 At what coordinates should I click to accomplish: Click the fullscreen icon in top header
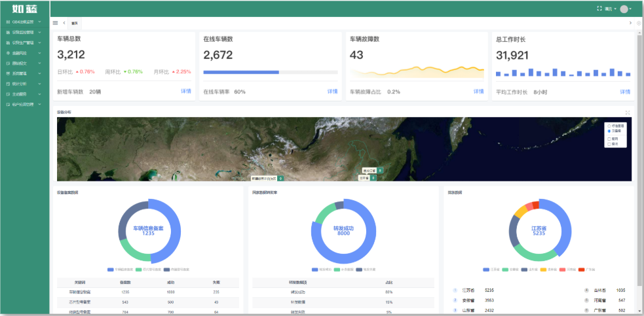pyautogui.click(x=599, y=9)
